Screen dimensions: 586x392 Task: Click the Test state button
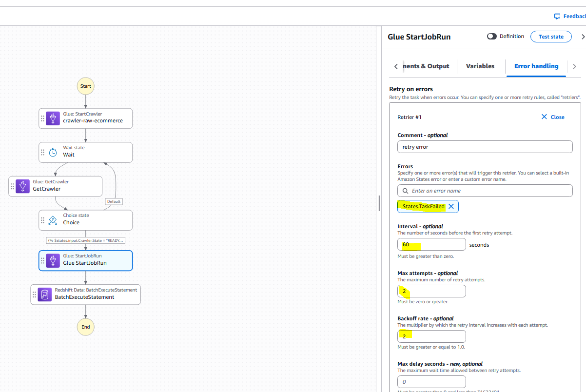[551, 37]
